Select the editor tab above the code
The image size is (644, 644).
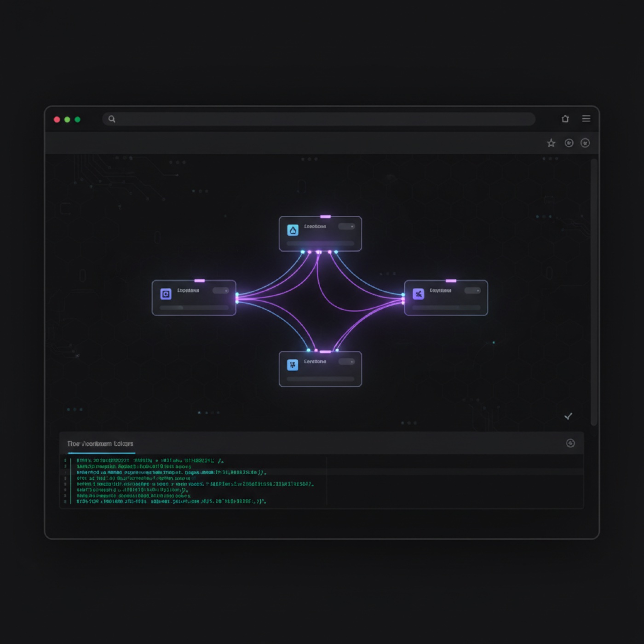coord(100,444)
